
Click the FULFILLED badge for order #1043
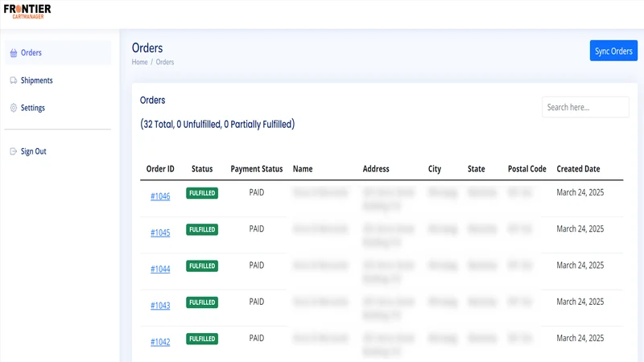202,302
